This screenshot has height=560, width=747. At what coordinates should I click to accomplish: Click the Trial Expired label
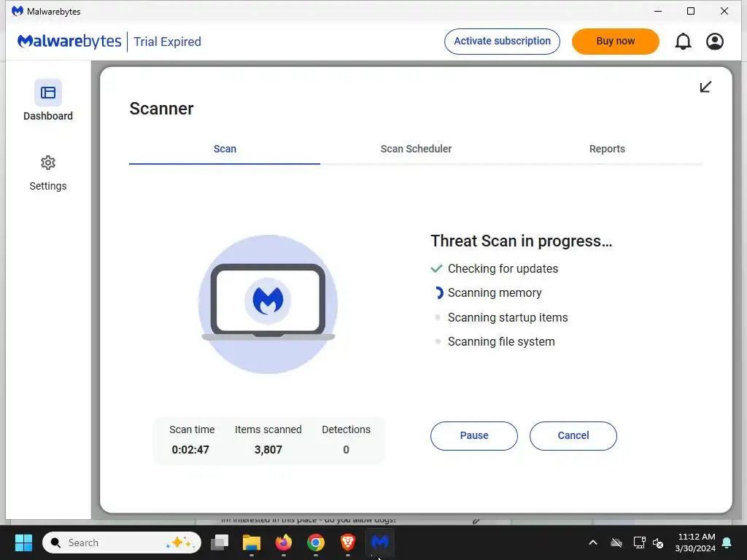167,42
